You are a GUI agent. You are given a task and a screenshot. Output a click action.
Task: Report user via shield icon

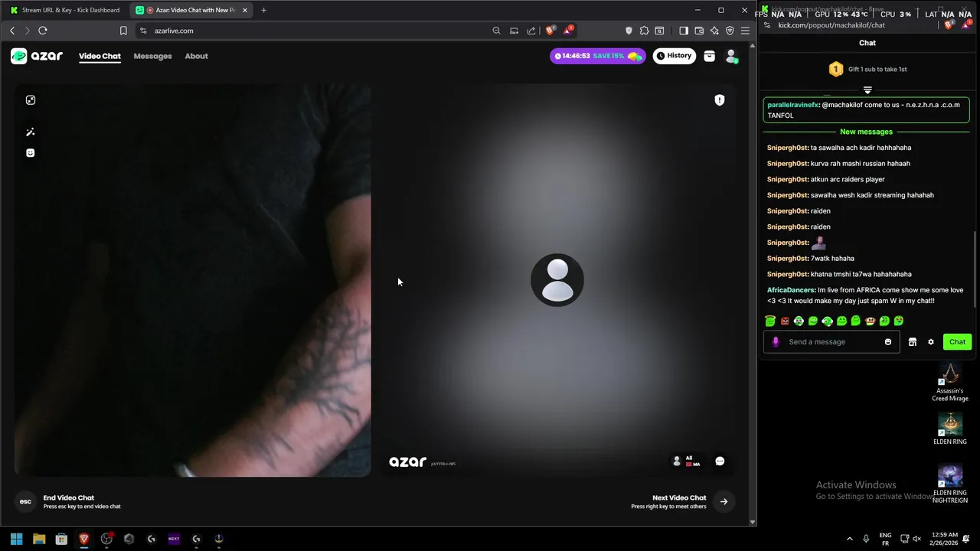click(x=720, y=100)
